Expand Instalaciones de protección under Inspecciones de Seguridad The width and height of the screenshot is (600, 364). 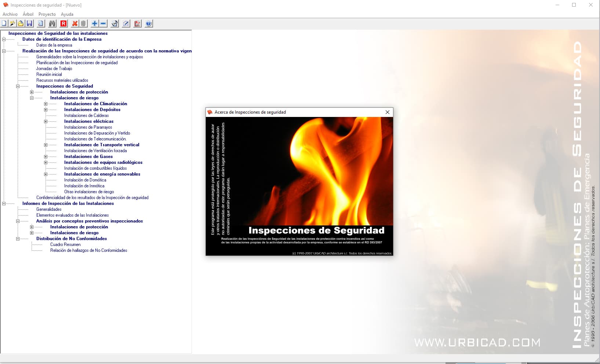click(x=32, y=92)
